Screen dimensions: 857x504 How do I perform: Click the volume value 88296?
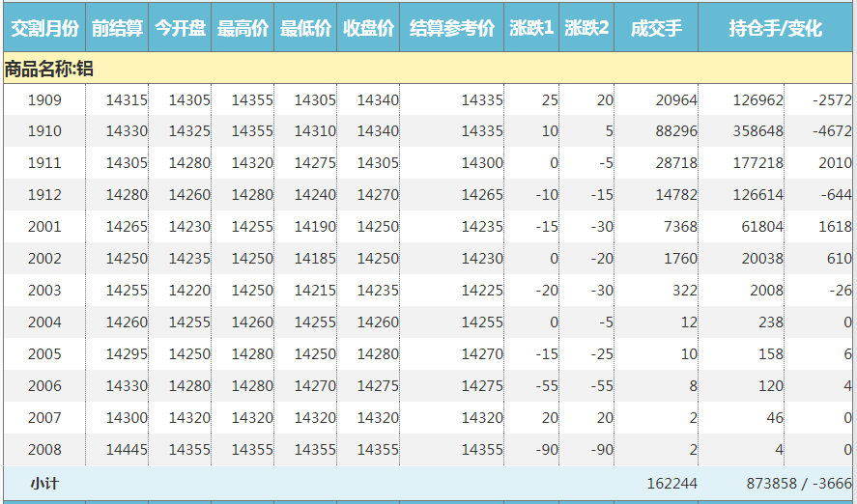675,131
